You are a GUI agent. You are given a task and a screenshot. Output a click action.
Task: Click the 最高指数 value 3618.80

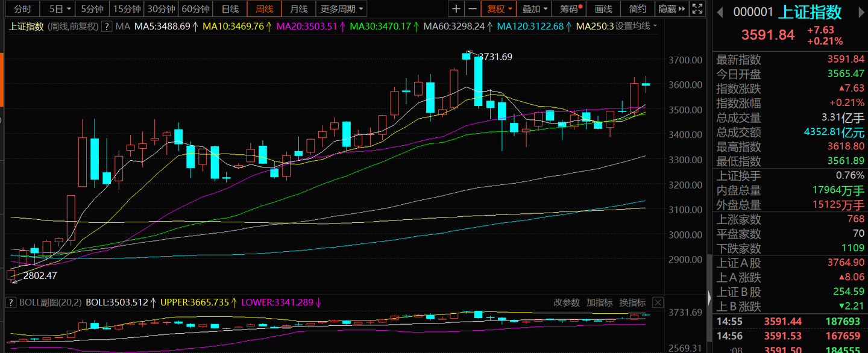click(x=846, y=147)
